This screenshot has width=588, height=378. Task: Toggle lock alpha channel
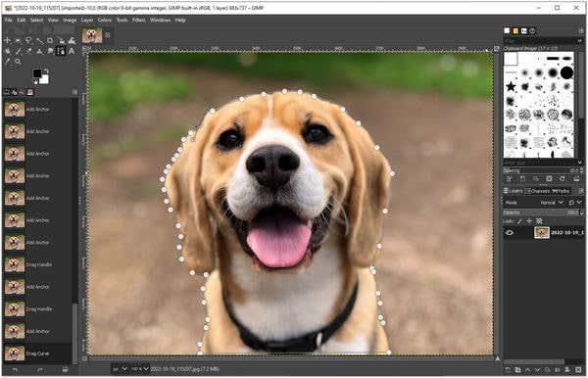click(539, 221)
